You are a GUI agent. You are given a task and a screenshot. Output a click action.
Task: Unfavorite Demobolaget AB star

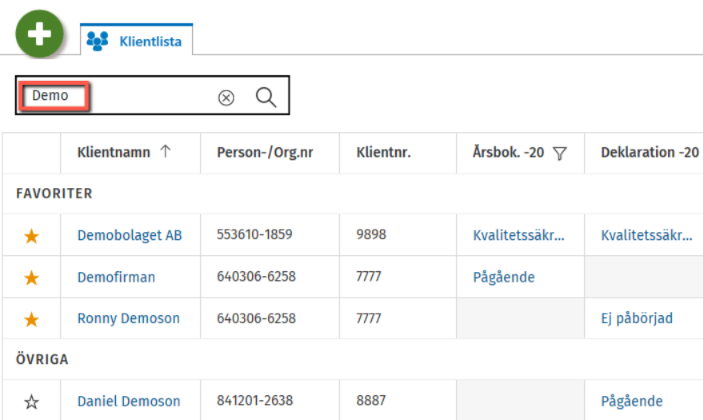pyautogui.click(x=31, y=235)
